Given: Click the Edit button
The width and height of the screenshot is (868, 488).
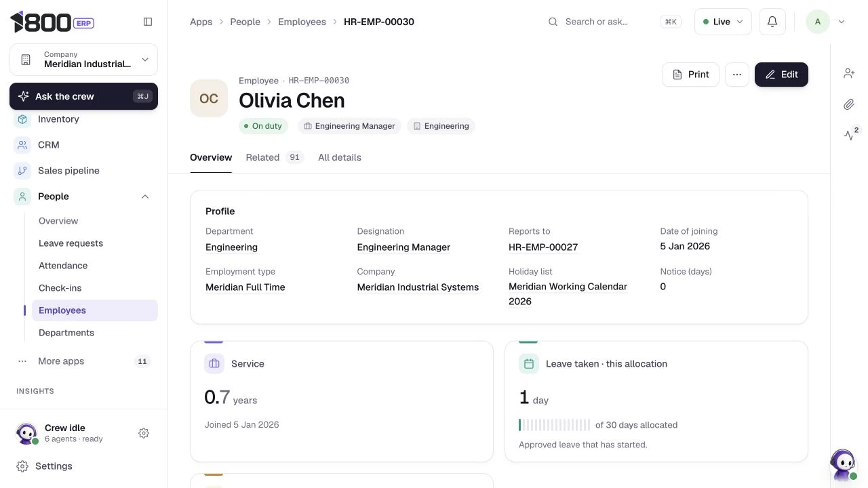Looking at the screenshot, I should [781, 75].
